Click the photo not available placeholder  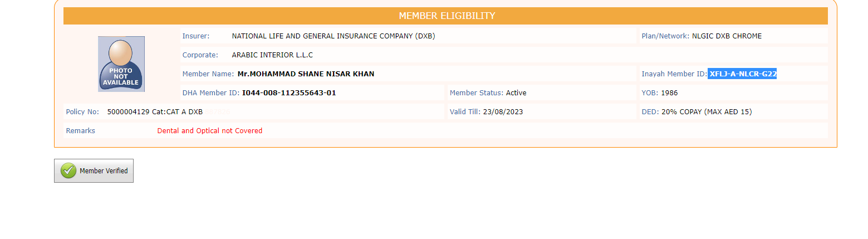(121, 64)
